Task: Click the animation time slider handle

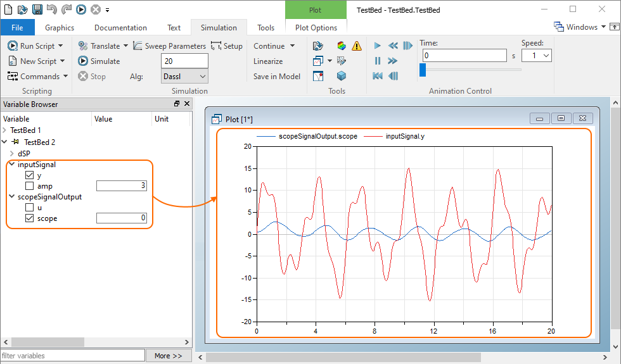Action: [423, 70]
